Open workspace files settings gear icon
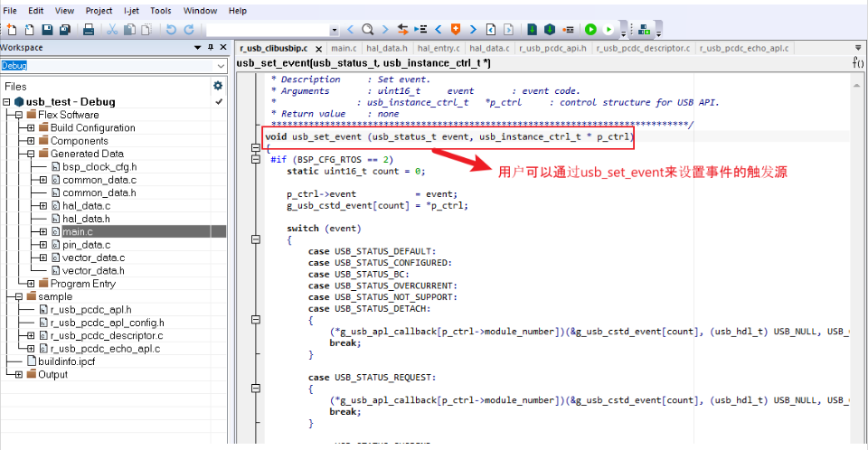Image resolution: width=868 pixels, height=450 pixels. click(x=218, y=86)
